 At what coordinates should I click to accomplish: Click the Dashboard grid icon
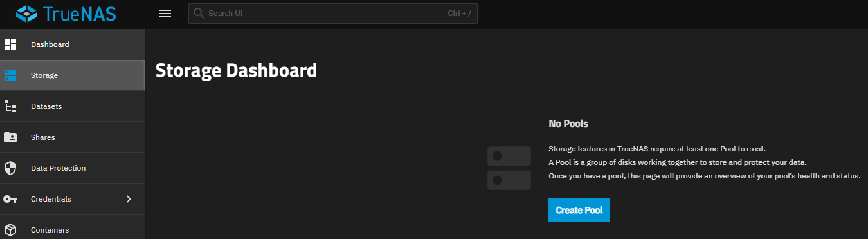pyautogui.click(x=10, y=44)
